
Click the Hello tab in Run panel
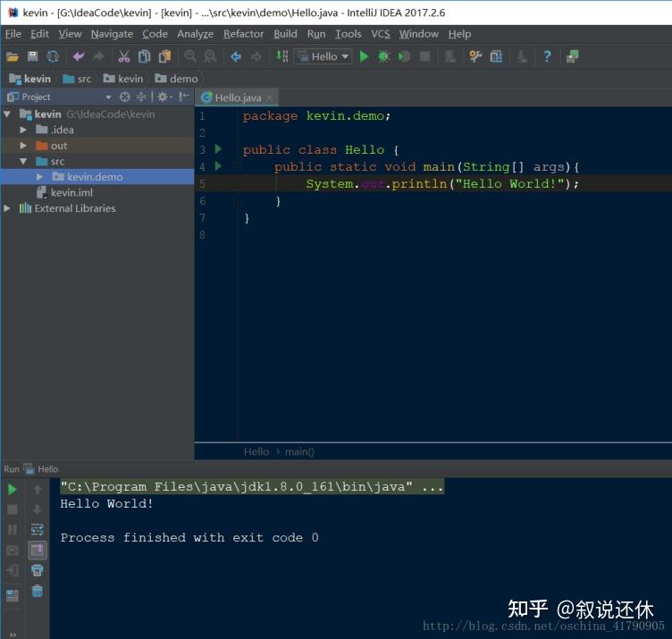coord(42,469)
